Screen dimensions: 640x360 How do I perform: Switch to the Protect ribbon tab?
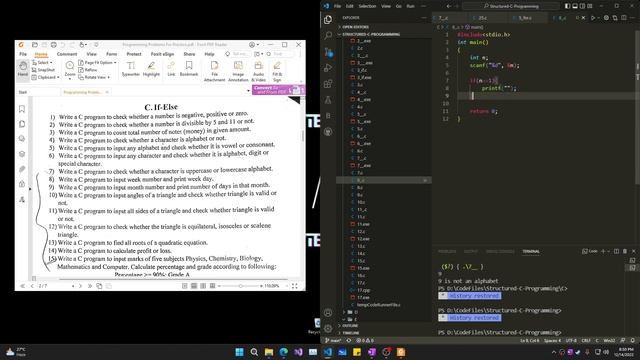point(133,54)
